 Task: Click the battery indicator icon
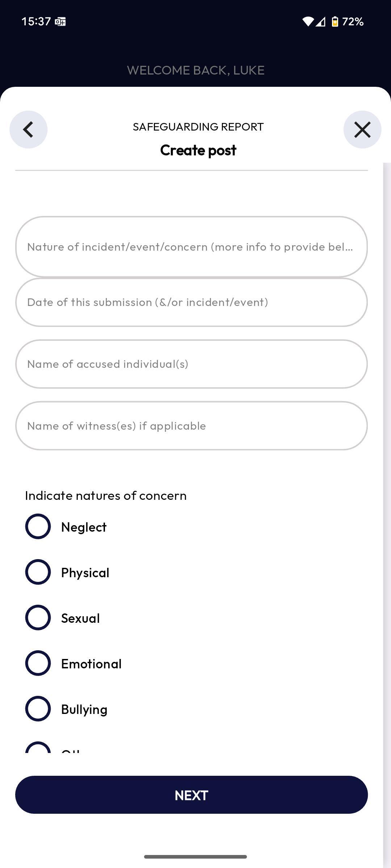[335, 22]
